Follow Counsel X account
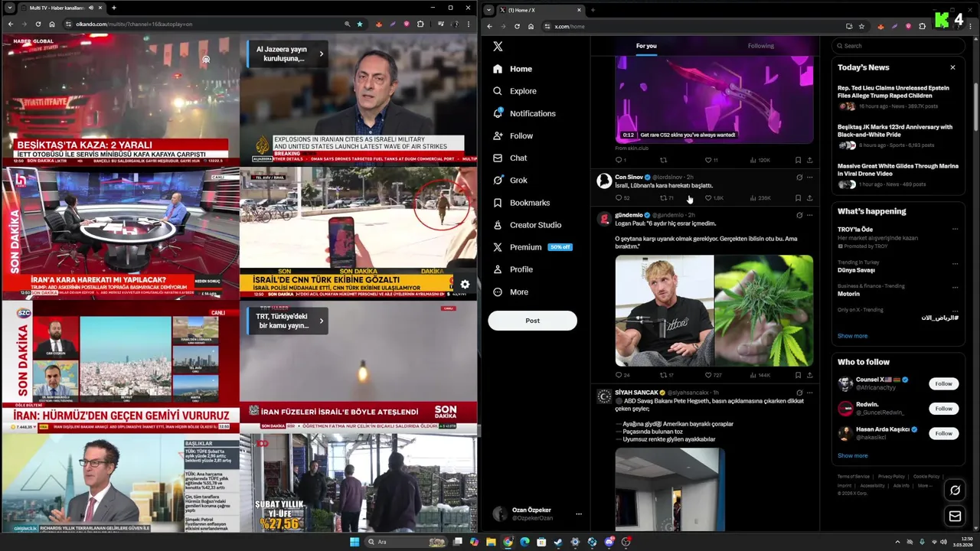This screenshot has width=980, height=551. click(943, 383)
